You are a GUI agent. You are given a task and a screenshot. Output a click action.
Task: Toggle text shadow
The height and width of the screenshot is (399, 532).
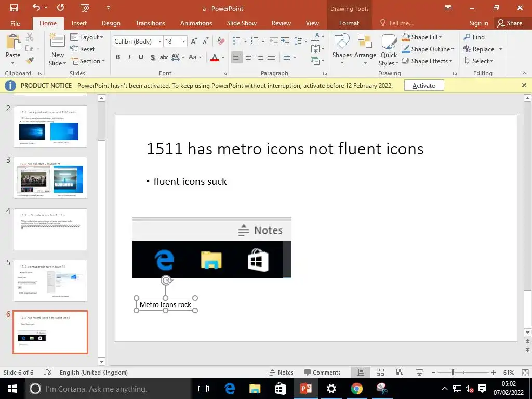tap(153, 57)
